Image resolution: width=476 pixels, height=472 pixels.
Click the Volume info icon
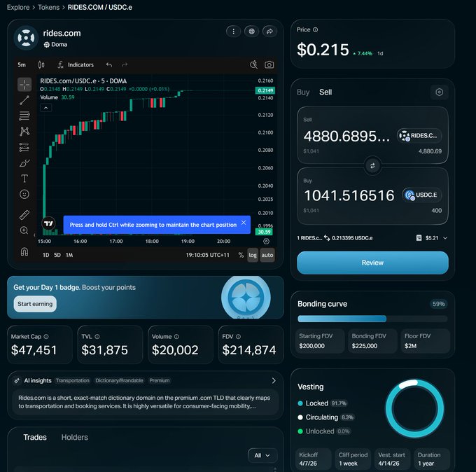176,337
